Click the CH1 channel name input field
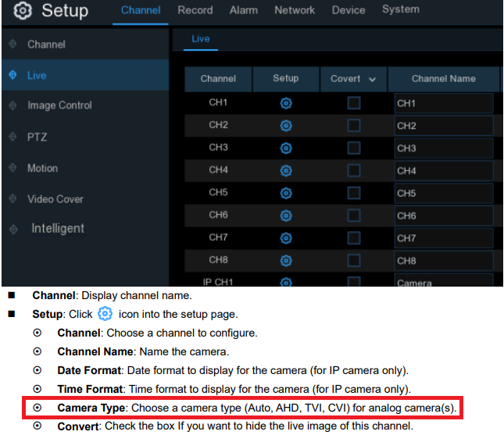Image resolution: width=504 pixels, height=435 pixels. point(444,103)
